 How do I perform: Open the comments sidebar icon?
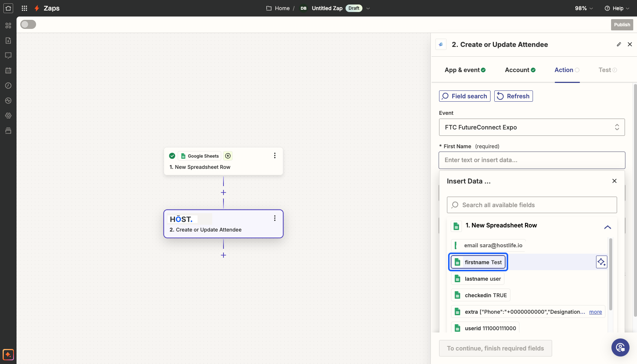point(8,56)
